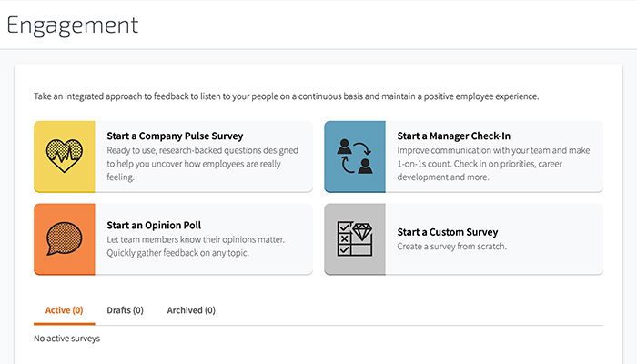Show the Archived (0) tab
Screen dimensions: 637x364
pyautogui.click(x=191, y=310)
